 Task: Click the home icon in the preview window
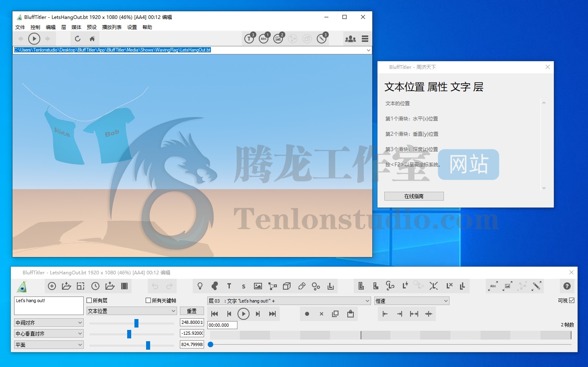point(92,39)
